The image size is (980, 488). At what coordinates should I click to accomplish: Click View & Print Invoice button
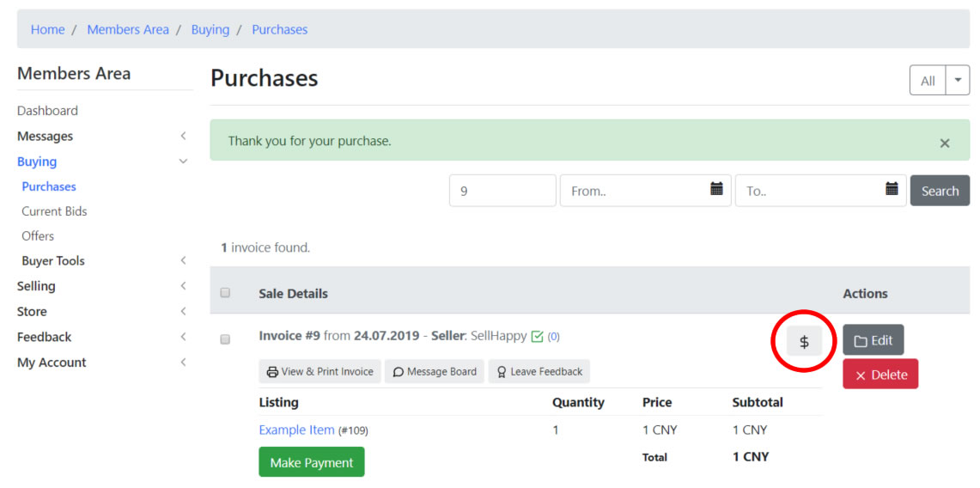[x=320, y=371]
